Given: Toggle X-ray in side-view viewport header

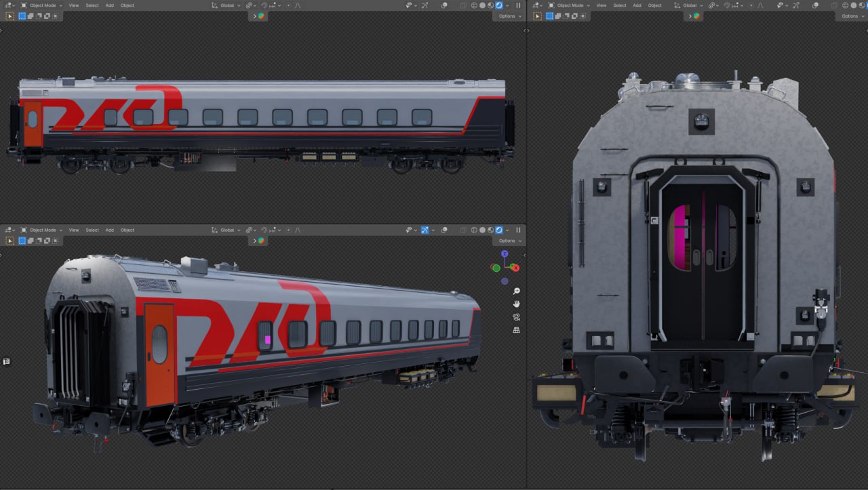Looking at the screenshot, I should (x=463, y=5).
